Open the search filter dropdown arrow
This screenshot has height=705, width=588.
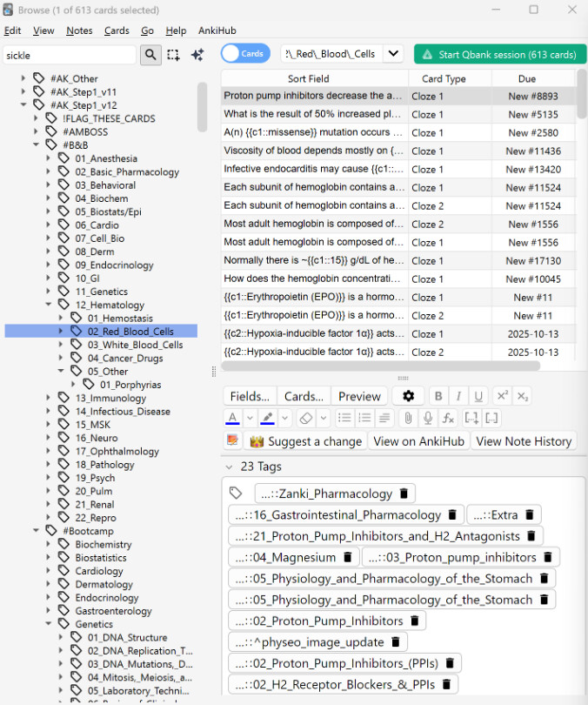pyautogui.click(x=393, y=54)
